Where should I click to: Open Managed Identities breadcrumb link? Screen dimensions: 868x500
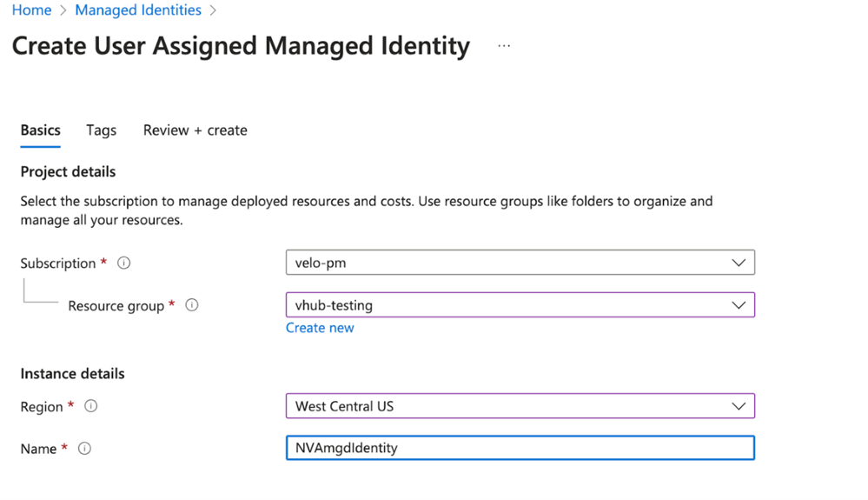tap(138, 10)
